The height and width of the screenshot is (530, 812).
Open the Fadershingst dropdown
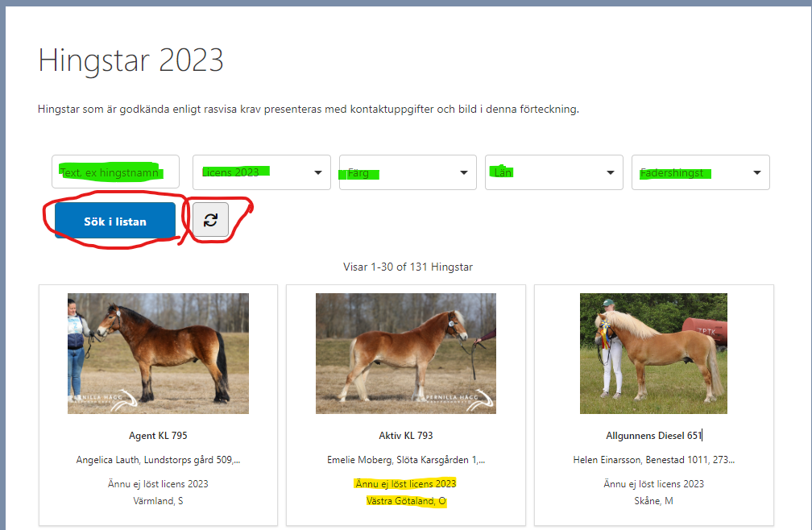click(700, 172)
